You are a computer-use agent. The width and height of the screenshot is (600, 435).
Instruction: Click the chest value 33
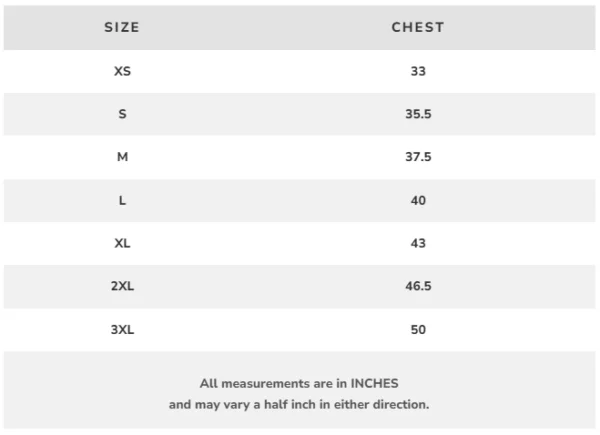(x=418, y=71)
